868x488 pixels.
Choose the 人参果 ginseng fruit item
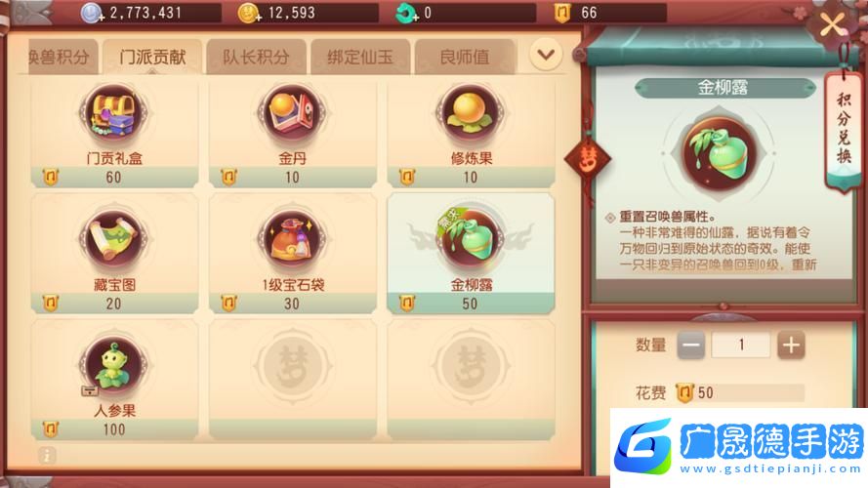pos(114,380)
